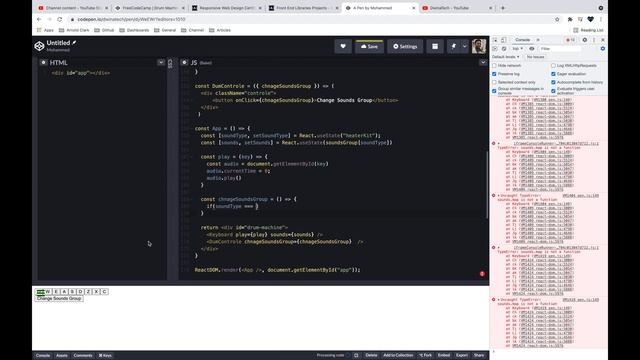The width and height of the screenshot is (640, 360).
Task: Toggle console sidebar icon
Action: [x=495, y=49]
